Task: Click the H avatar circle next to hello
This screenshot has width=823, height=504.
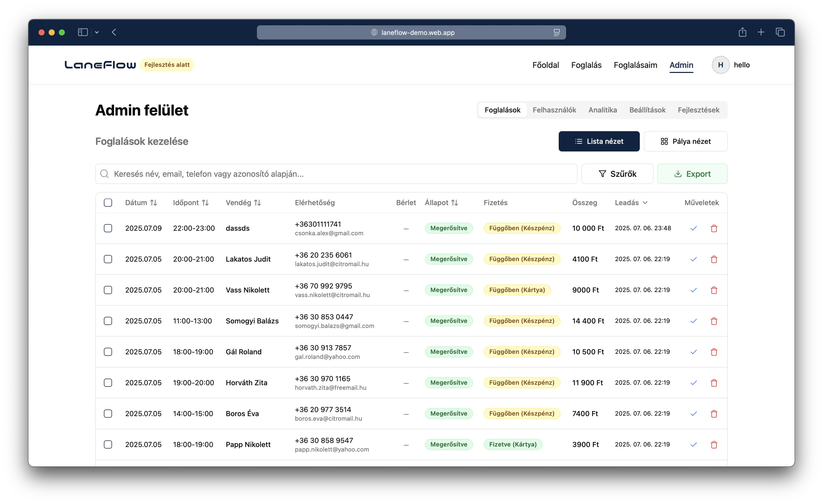Action: [x=720, y=65]
